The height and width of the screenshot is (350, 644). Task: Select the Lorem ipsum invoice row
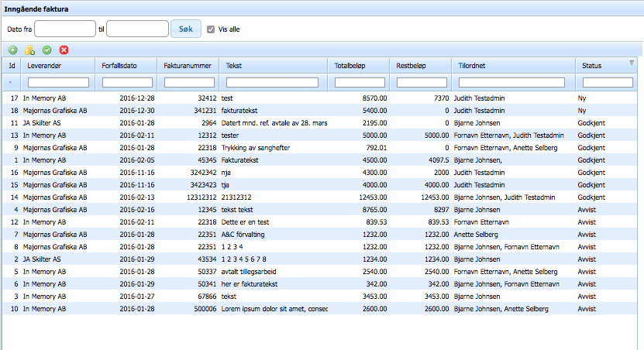(232, 309)
